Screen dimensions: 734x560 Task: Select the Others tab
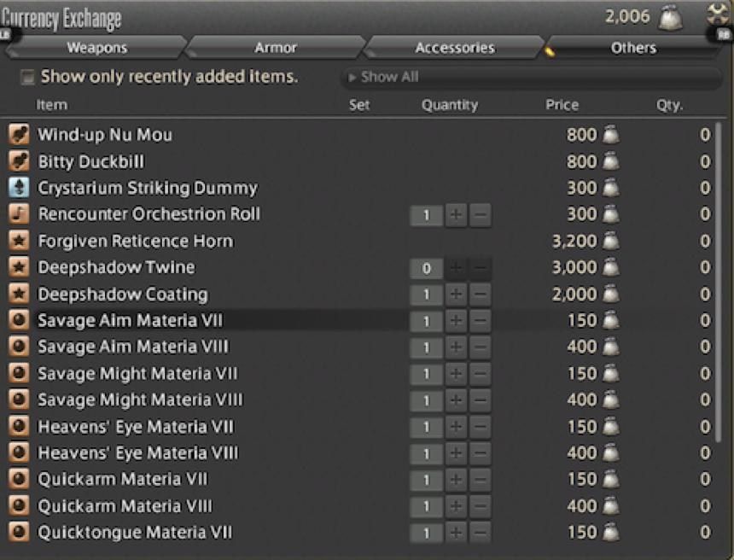coord(633,48)
